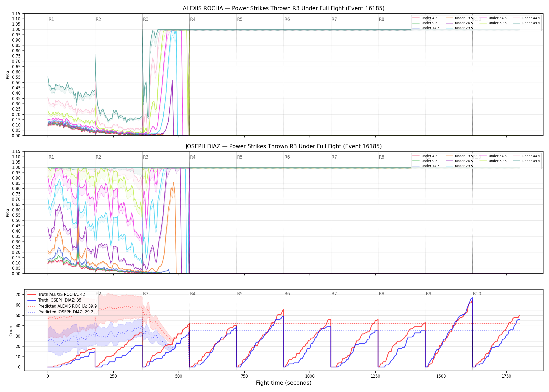549x392 pixels.
Task: Click the R9 round marker in Count chart
Action: click(x=428, y=294)
